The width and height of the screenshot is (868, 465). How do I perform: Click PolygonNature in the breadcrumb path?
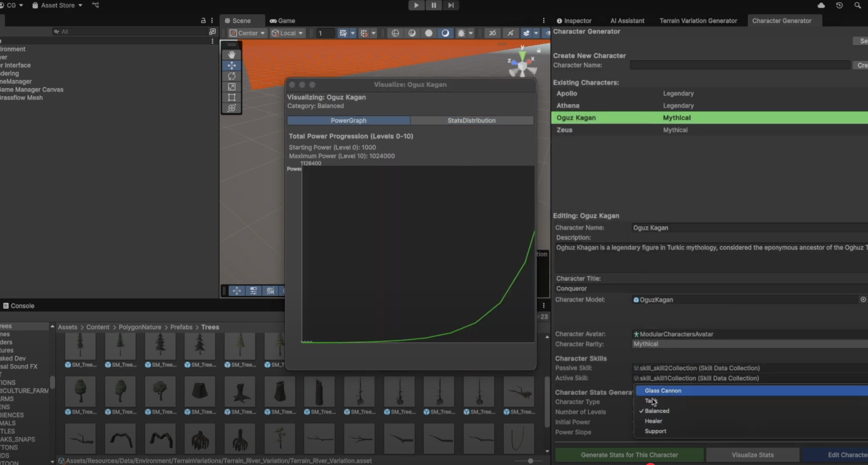tap(140, 327)
